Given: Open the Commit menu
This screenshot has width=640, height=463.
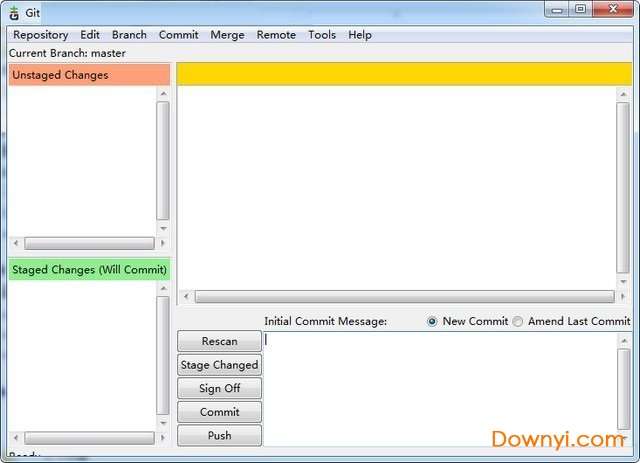Looking at the screenshot, I should click(178, 35).
